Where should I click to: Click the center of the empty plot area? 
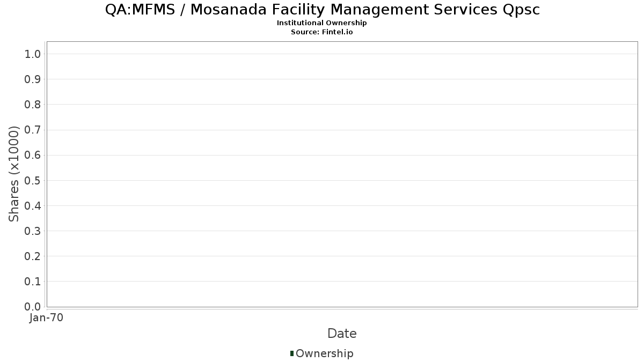click(342, 174)
